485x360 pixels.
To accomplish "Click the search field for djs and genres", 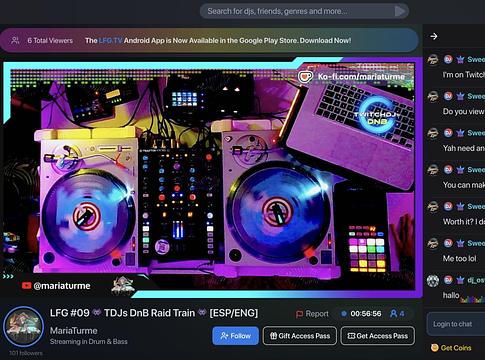I will pos(304,11).
